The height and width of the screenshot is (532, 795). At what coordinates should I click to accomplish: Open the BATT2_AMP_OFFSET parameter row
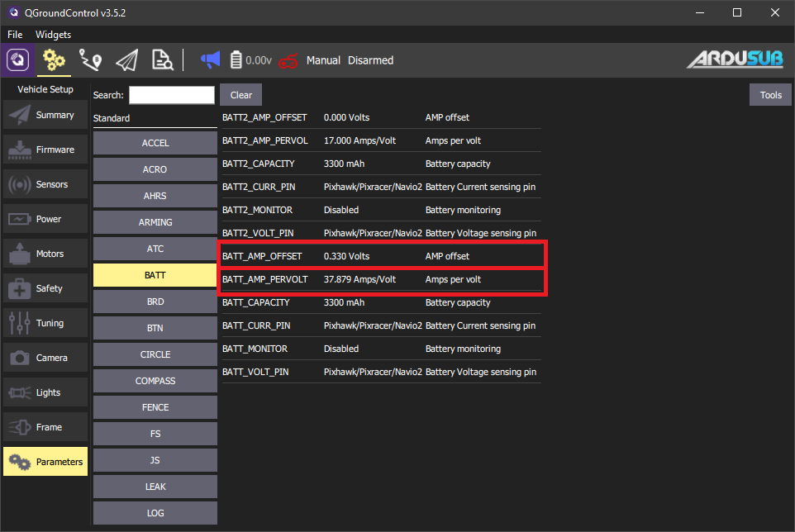point(381,117)
